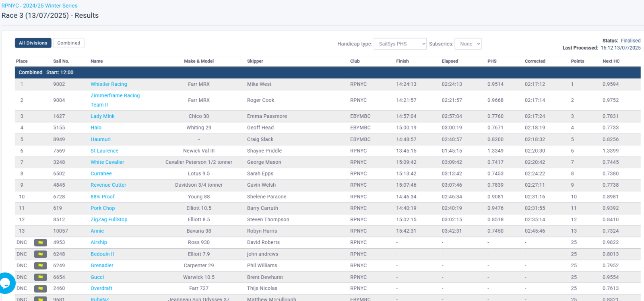The image size is (644, 301).
Task: Click the flag icon beside Overdraft
Action: (40, 289)
